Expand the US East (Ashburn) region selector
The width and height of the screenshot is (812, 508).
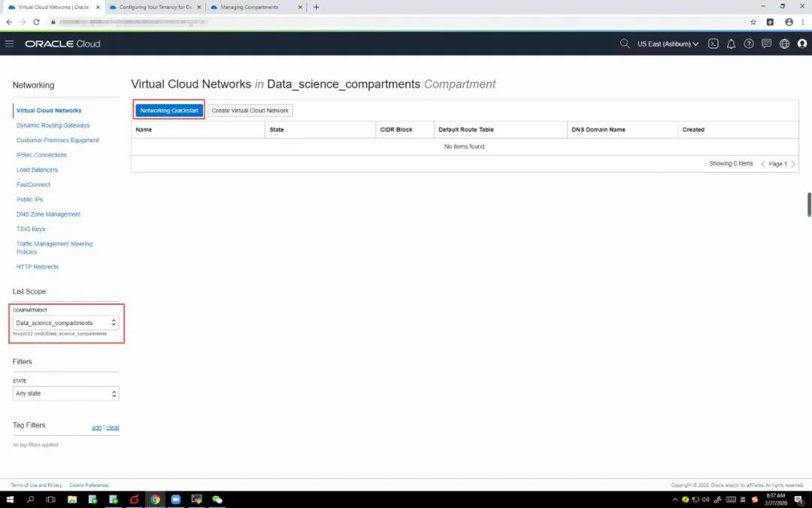668,44
